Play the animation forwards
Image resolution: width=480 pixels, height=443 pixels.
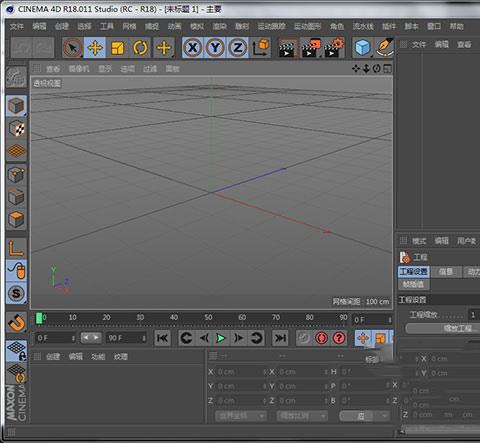click(x=221, y=338)
